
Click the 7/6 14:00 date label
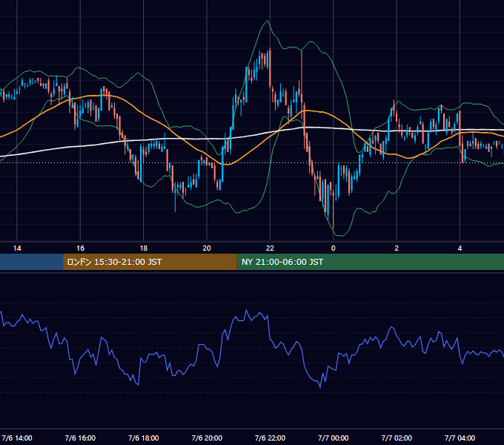click(17, 438)
